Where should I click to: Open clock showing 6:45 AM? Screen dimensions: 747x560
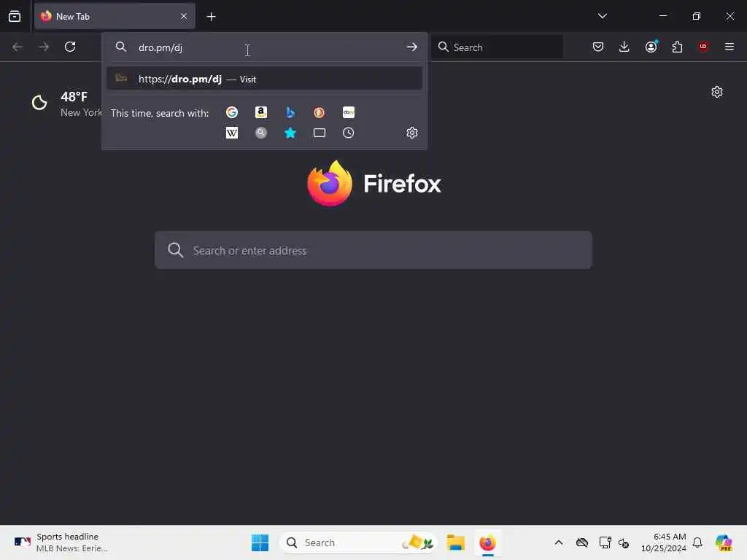[664, 542]
